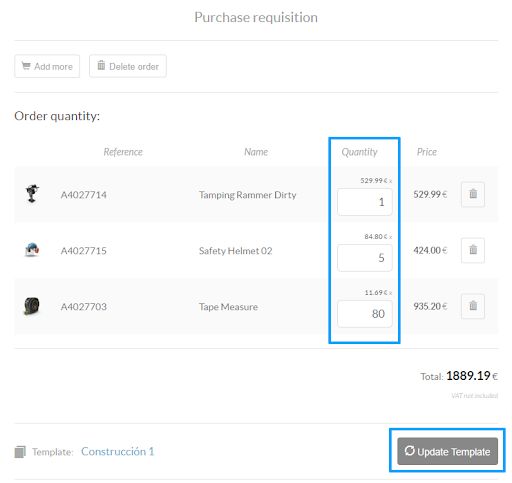The width and height of the screenshot is (512, 483).
Task: Open the Construcción 1 template link
Action: tap(117, 451)
